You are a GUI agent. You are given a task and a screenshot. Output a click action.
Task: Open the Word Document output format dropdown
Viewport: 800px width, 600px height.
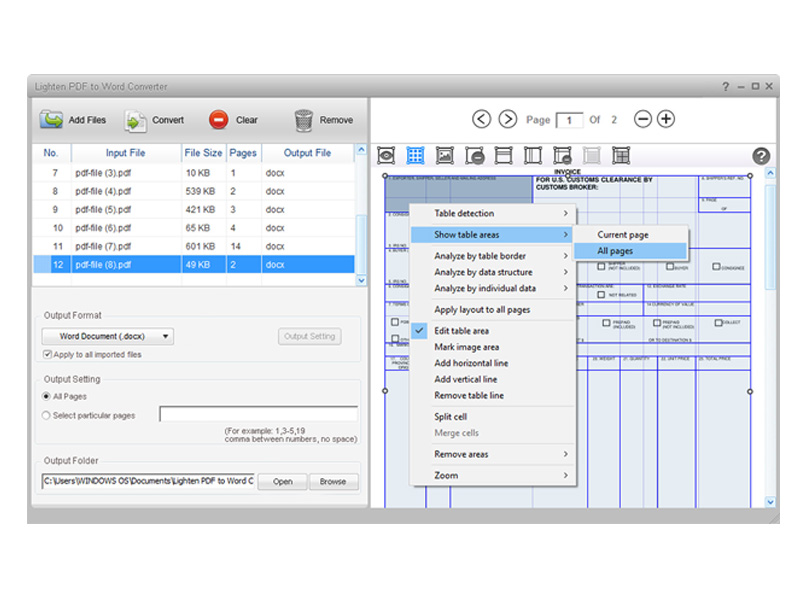click(107, 336)
